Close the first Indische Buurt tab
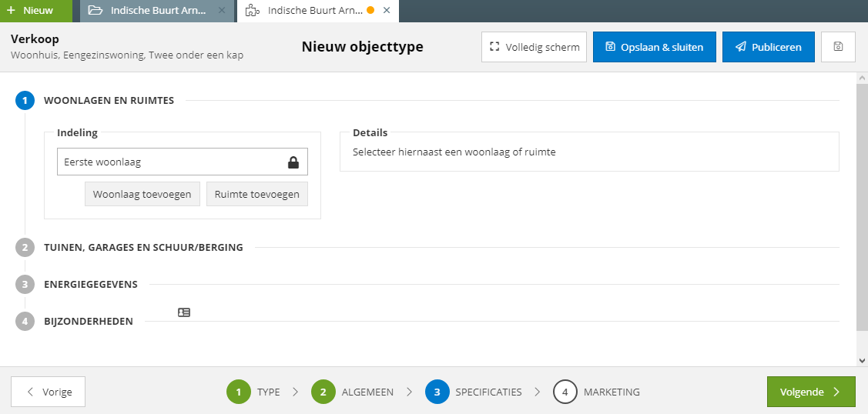The width and height of the screenshot is (868, 414). [x=222, y=11]
